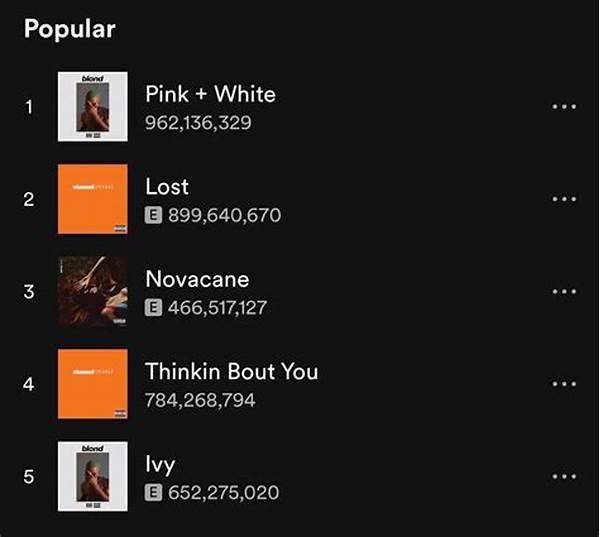Click the explicit badge under Lost
This screenshot has width=600, height=537.
coord(153,215)
